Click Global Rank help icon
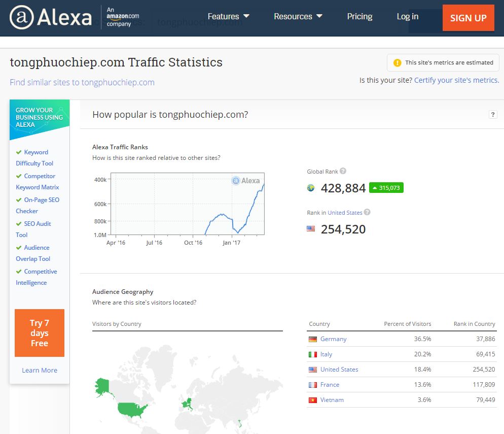Screen dimensions: 504x434 pos(343,171)
